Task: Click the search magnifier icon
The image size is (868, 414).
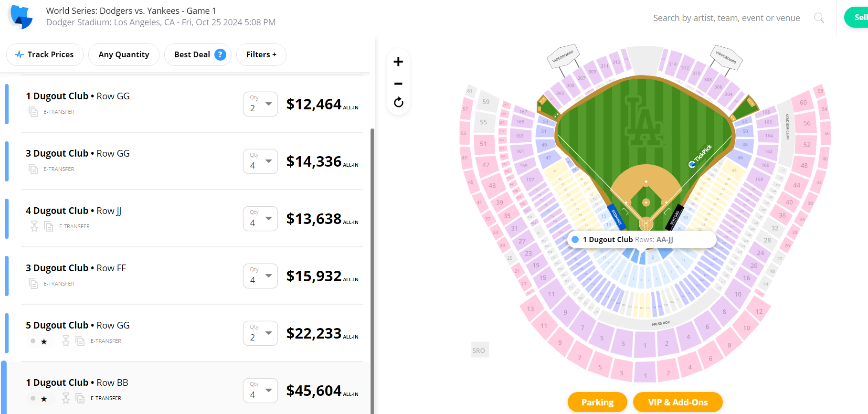Action: 819,18
